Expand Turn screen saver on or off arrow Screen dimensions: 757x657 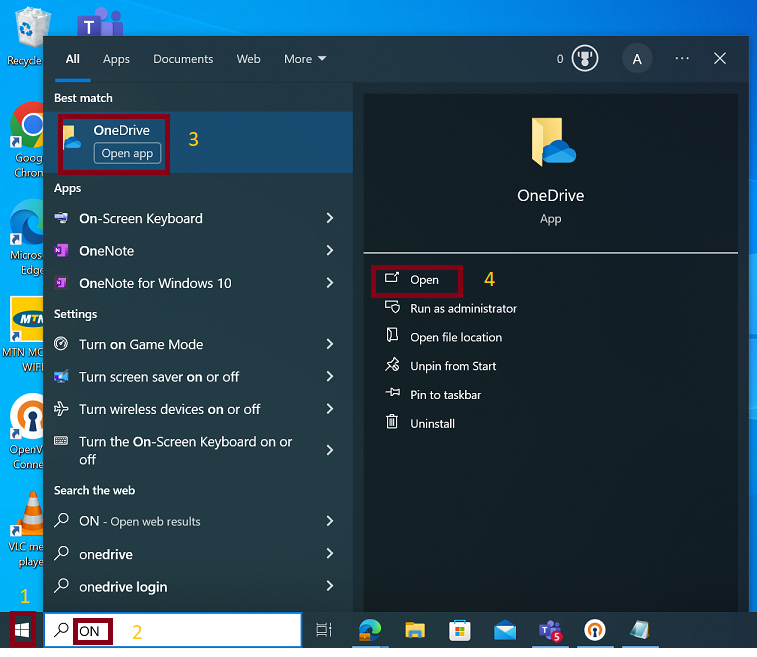(330, 376)
